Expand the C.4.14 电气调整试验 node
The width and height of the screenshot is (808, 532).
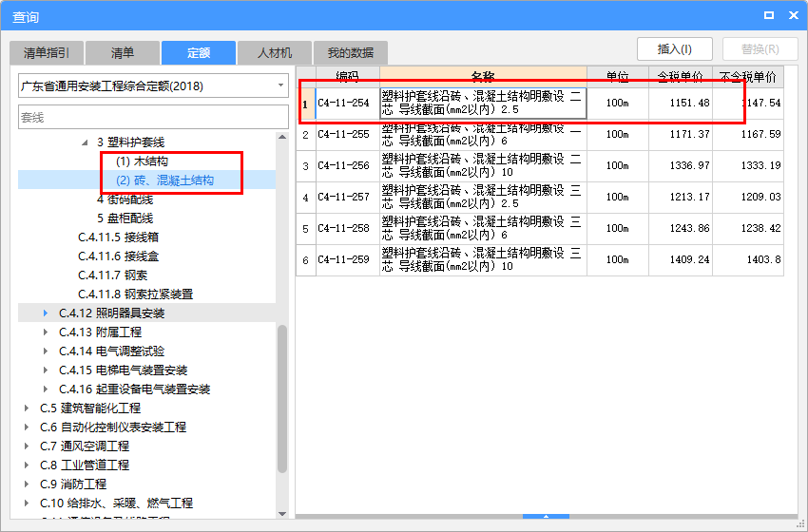pos(46,351)
